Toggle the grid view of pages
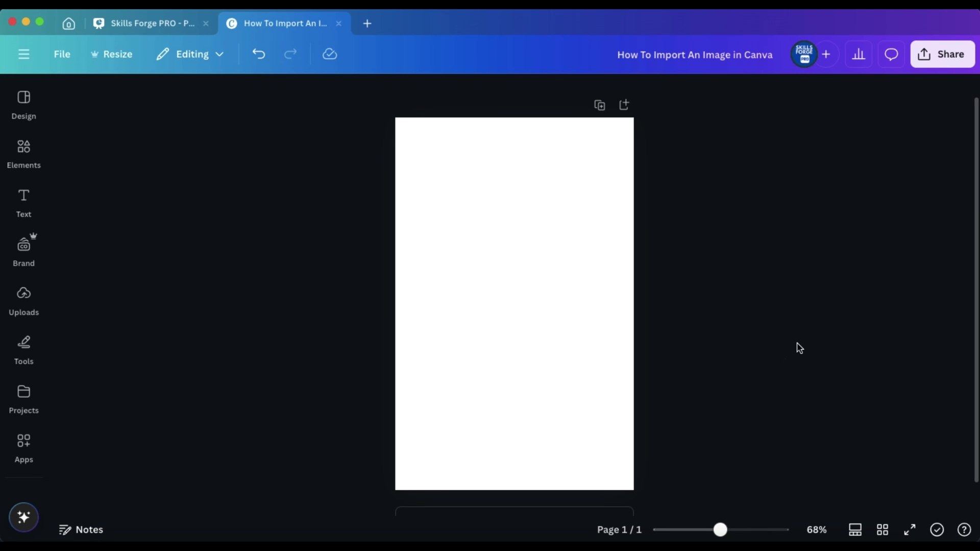 point(883,530)
